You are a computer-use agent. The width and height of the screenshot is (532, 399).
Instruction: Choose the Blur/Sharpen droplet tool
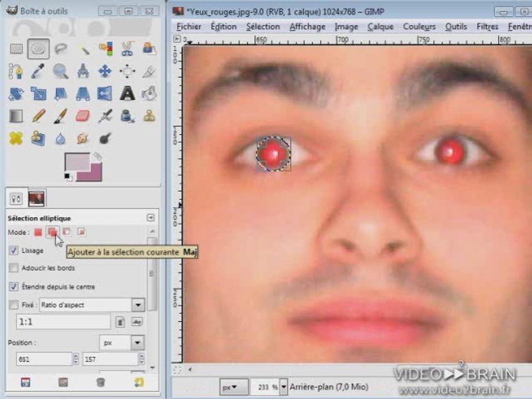click(x=60, y=139)
